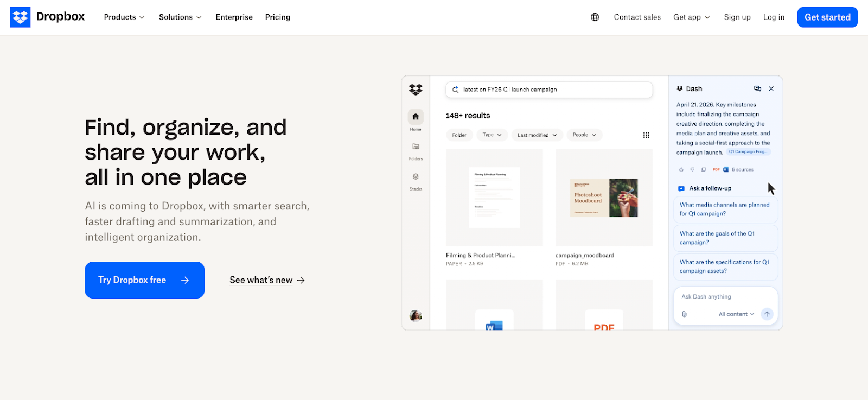The height and width of the screenshot is (400, 868).
Task: Click thumbs up on Dash answer
Action: pos(681,169)
